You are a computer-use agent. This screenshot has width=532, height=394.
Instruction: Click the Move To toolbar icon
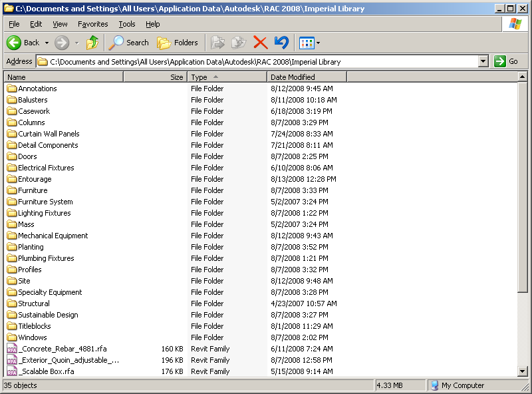tap(217, 43)
